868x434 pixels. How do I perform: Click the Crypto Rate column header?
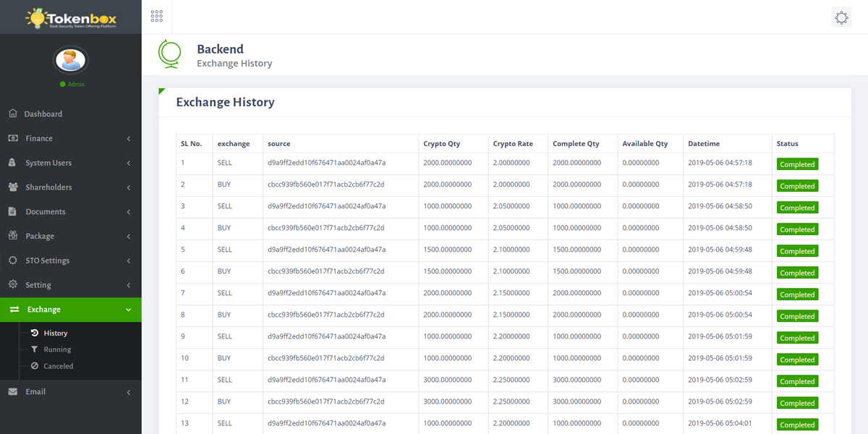click(x=513, y=143)
